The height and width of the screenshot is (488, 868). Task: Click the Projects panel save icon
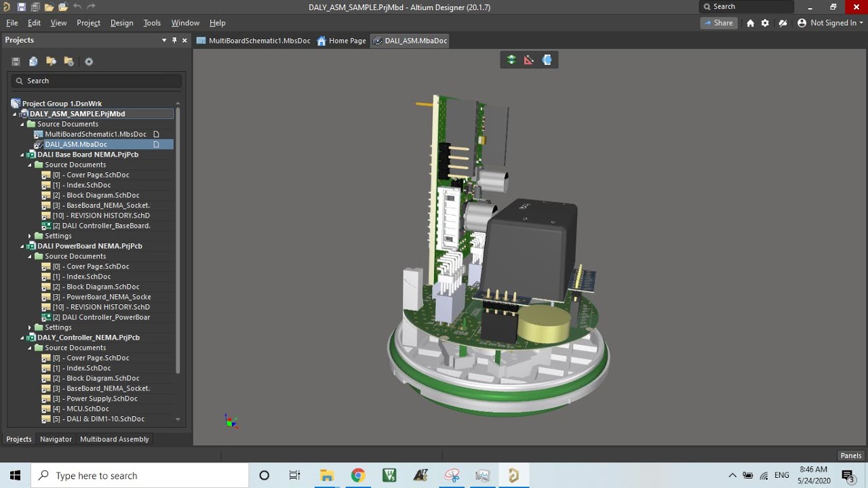point(16,61)
